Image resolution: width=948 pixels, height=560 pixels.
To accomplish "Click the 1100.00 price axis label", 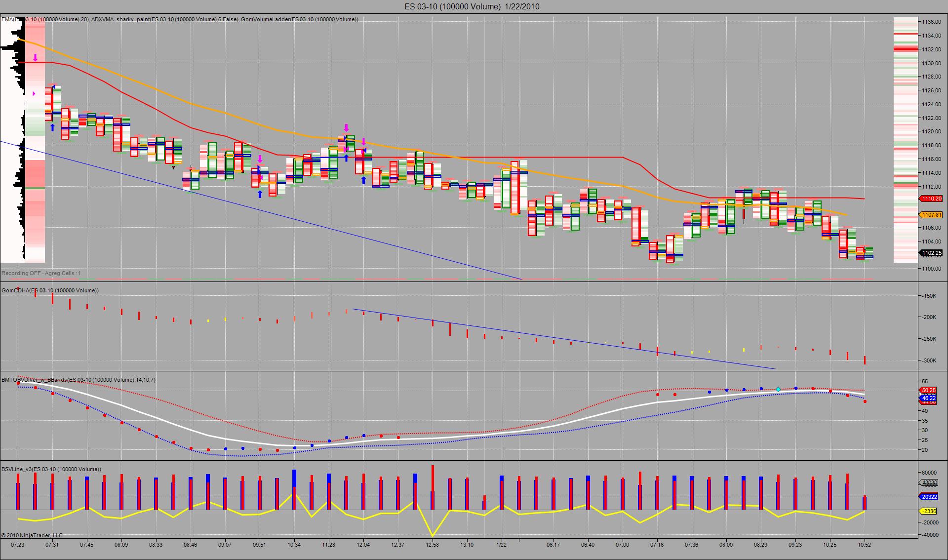I will point(931,269).
